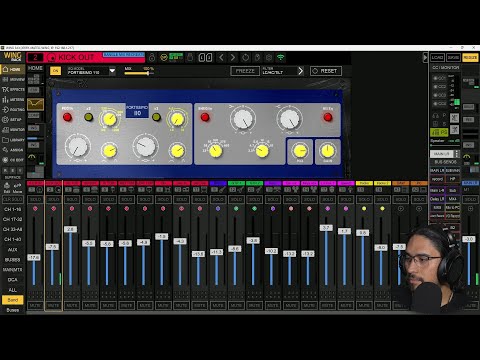This screenshot has width=480, height=360.
Task: Open the Meters section in sidebar
Action: point(13,99)
